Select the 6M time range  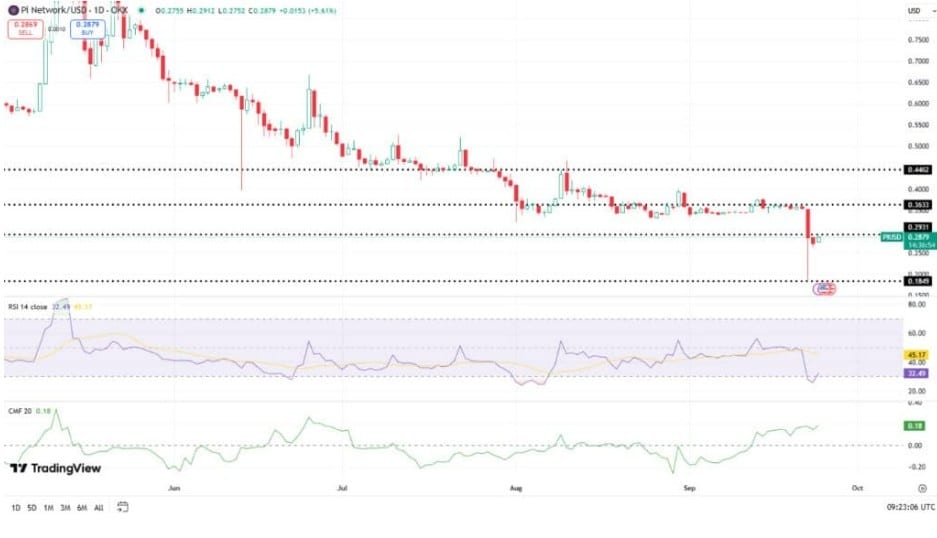pyautogui.click(x=82, y=508)
